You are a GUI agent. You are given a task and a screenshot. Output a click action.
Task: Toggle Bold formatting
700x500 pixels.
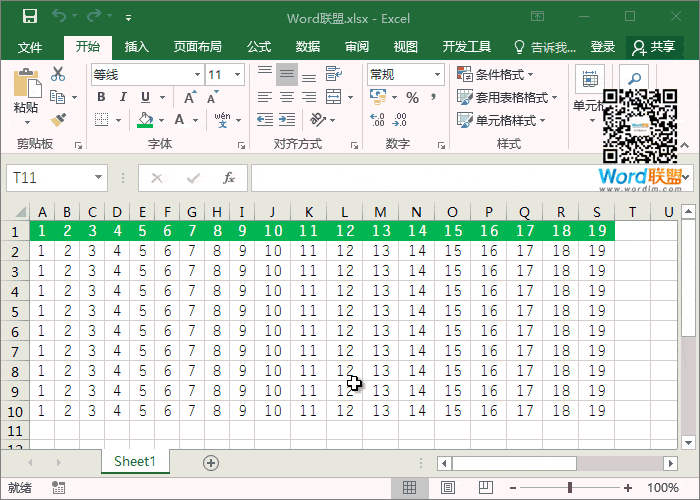click(x=101, y=97)
